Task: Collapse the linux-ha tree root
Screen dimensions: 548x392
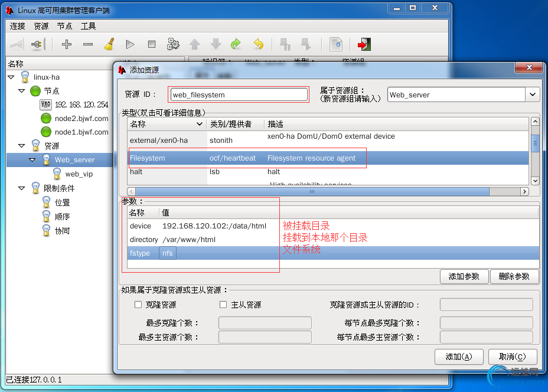Action: point(11,77)
